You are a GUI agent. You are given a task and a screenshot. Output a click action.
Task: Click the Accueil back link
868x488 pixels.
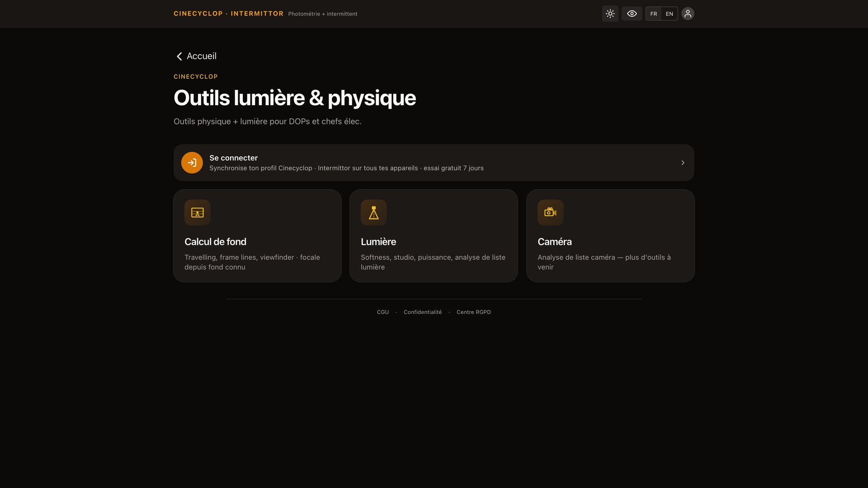click(196, 56)
